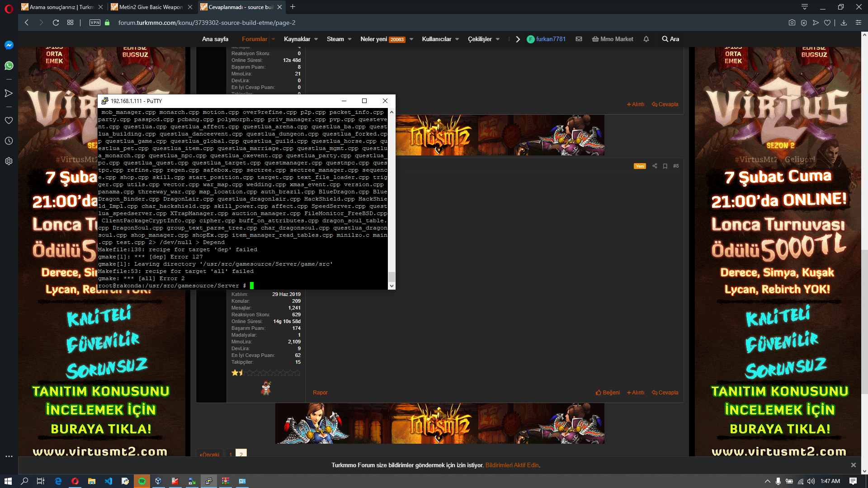Open bookmarks heart in Opera sidebar

pyautogui.click(x=9, y=121)
